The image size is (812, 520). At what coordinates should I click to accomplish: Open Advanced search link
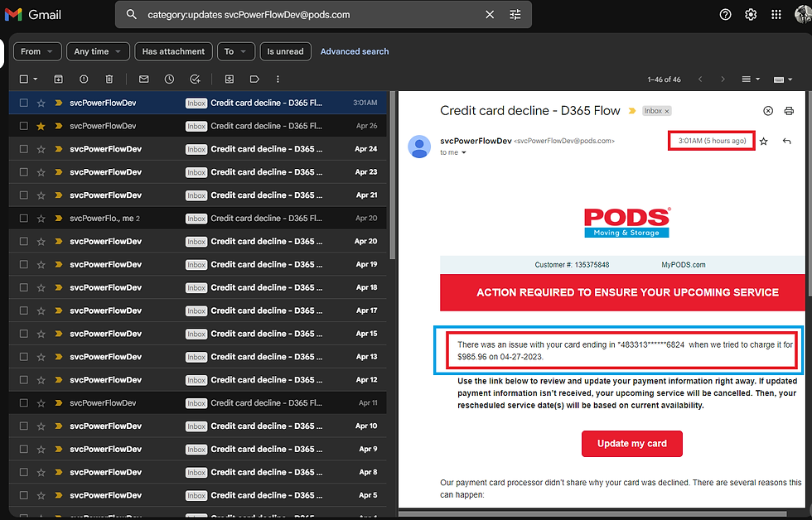355,51
